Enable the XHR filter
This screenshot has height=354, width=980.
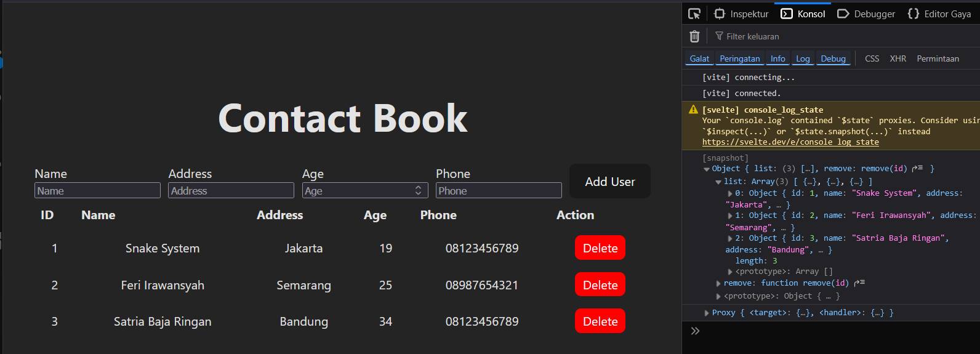coord(898,58)
